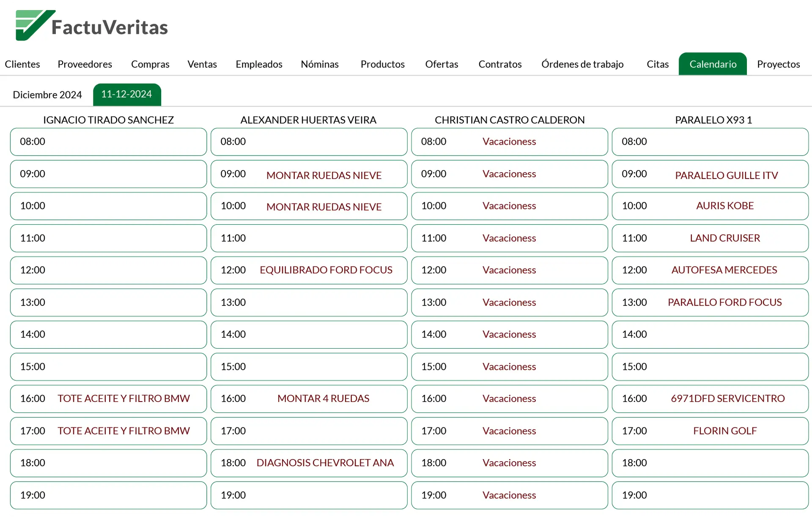Open the FLORIN GOLF appointment
The width and height of the screenshot is (812, 520).
pyautogui.click(x=710, y=431)
